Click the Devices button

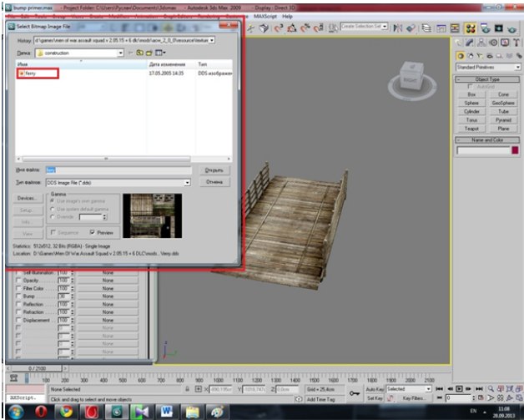[28, 198]
